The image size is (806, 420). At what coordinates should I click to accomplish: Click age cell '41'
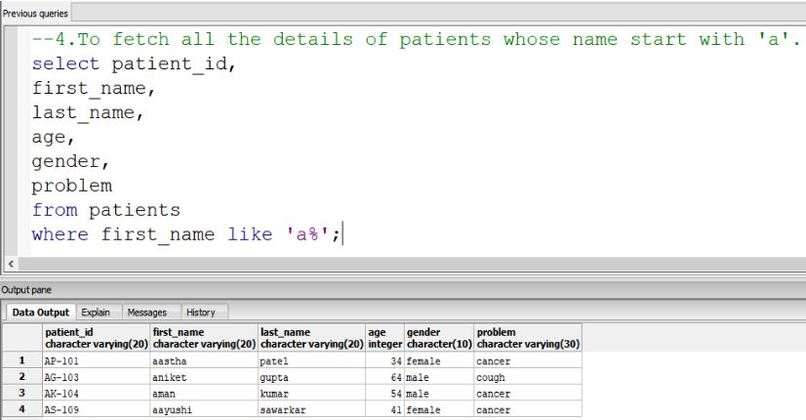coord(384,410)
